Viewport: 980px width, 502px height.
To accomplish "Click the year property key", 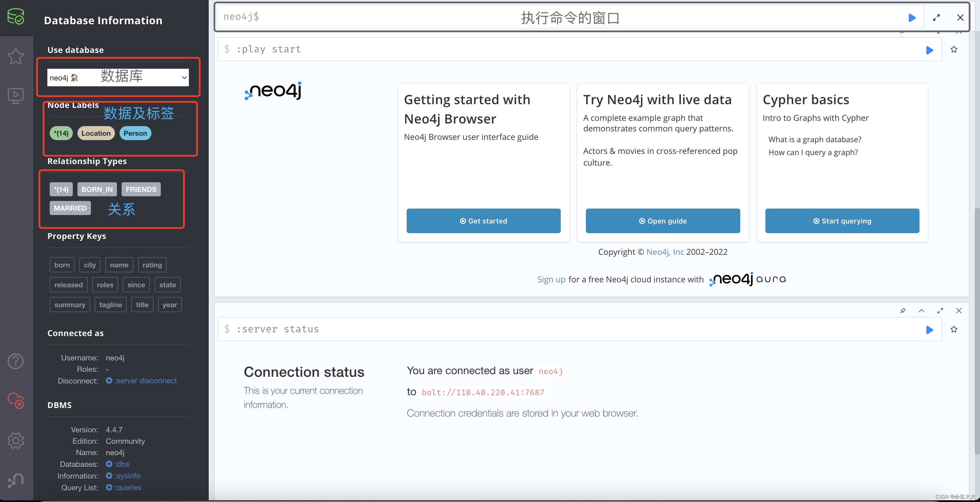I will point(170,305).
